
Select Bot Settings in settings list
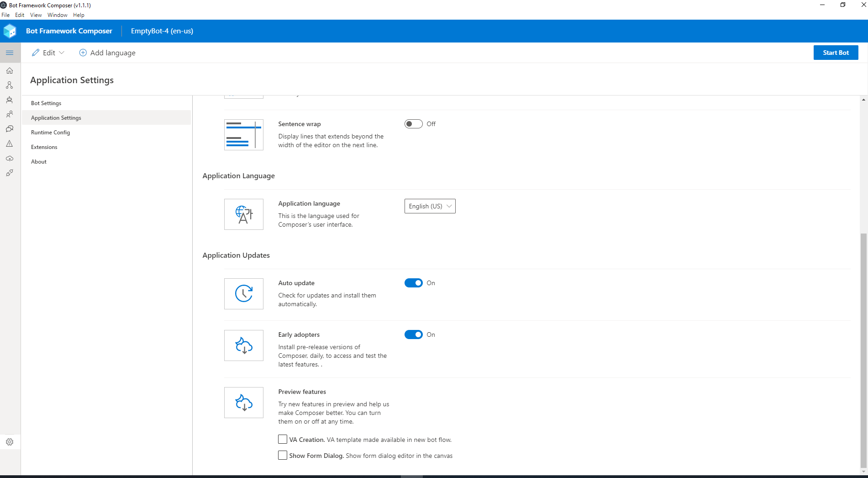[x=106, y=103]
